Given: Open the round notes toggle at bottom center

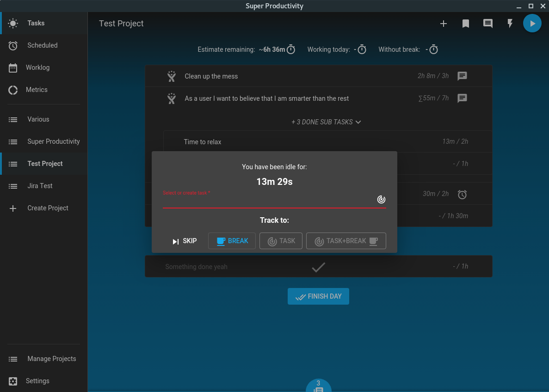Looking at the screenshot, I should pyautogui.click(x=318, y=386).
